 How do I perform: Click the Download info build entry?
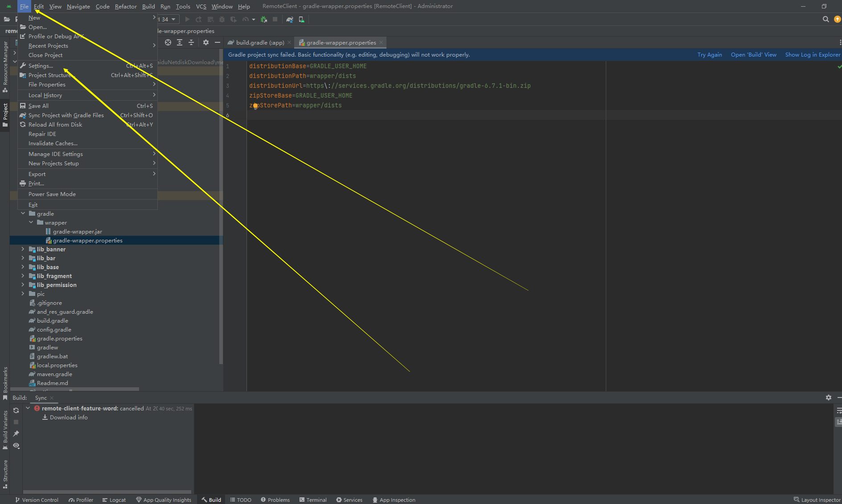65,417
